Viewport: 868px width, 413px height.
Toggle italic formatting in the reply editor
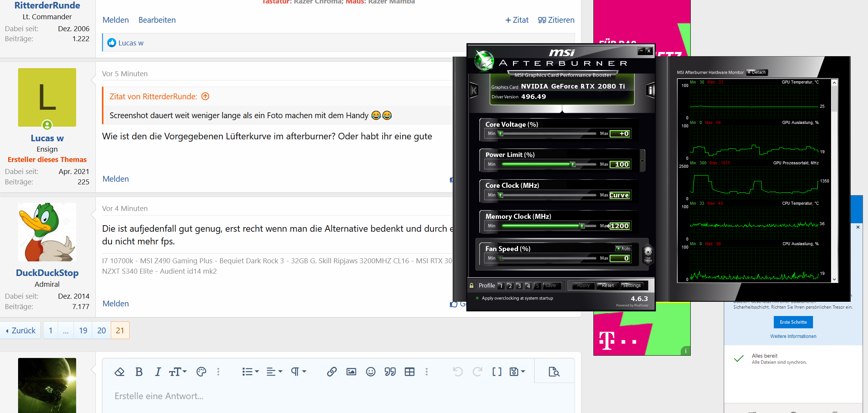click(158, 371)
